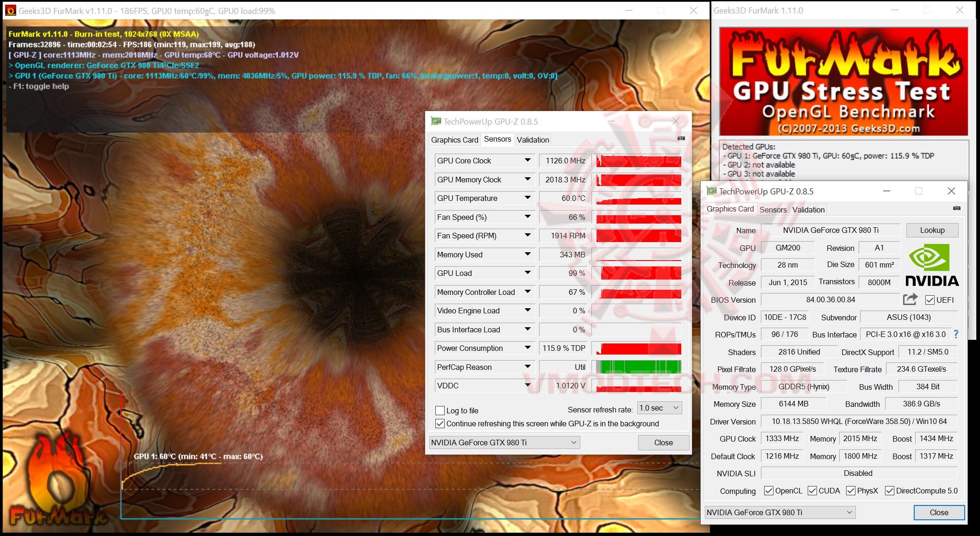Click the FurMark flame icon in title bar
This screenshot has width=980, height=536.
point(10,10)
